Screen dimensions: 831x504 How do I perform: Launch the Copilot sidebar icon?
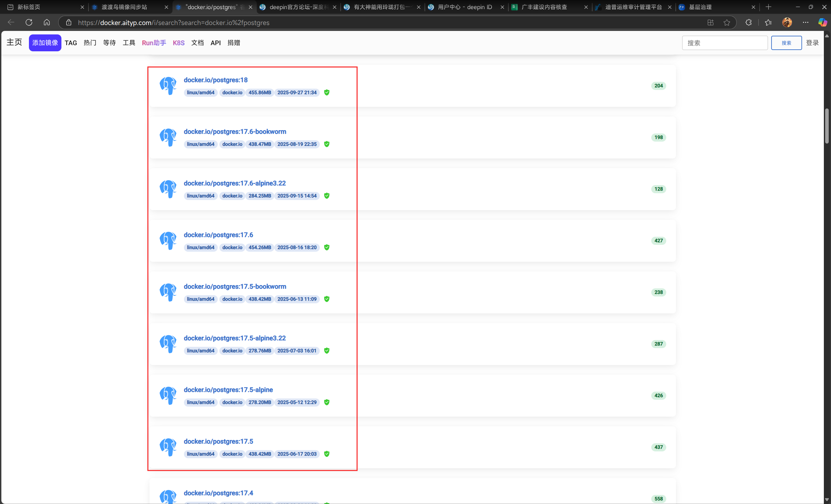click(x=823, y=23)
